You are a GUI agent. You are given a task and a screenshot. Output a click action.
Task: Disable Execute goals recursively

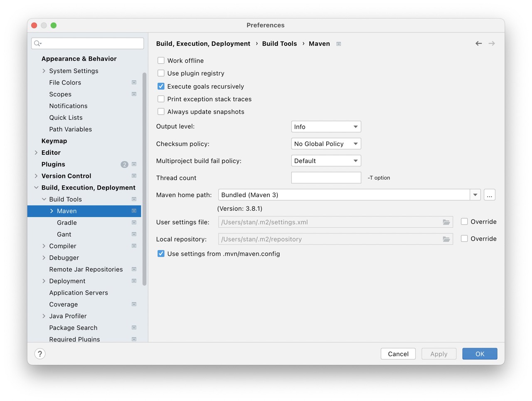(161, 86)
